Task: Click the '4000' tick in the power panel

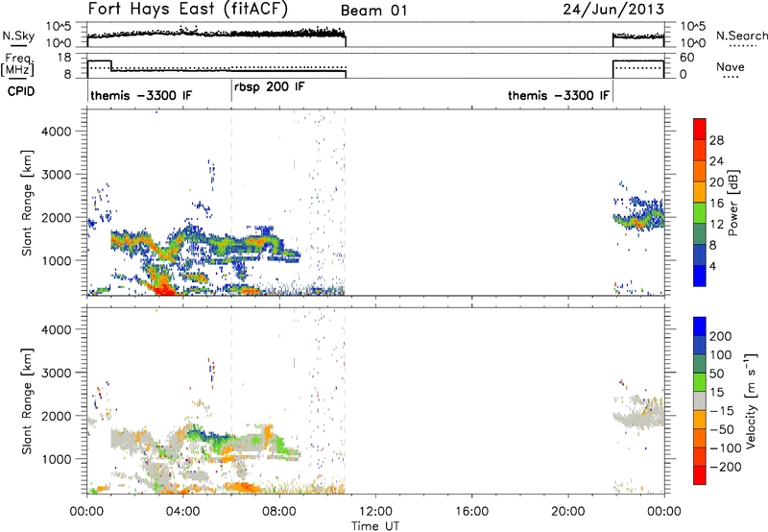Action: tap(56, 132)
